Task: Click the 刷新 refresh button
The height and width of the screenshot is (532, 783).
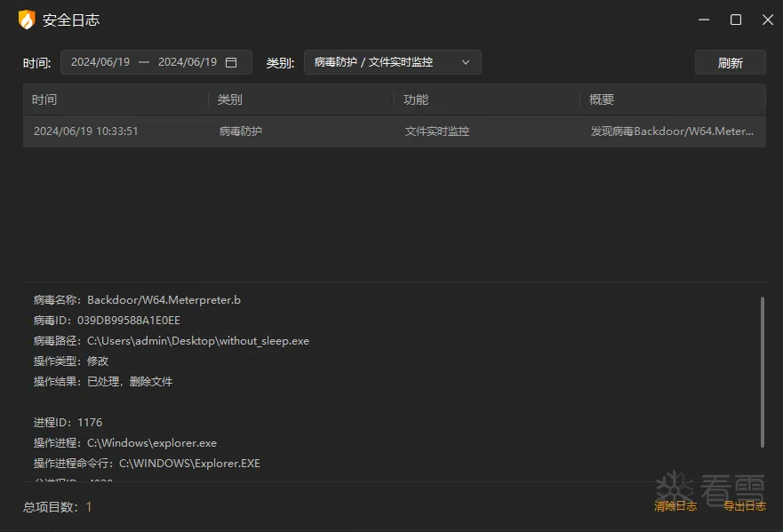Action: (x=730, y=63)
